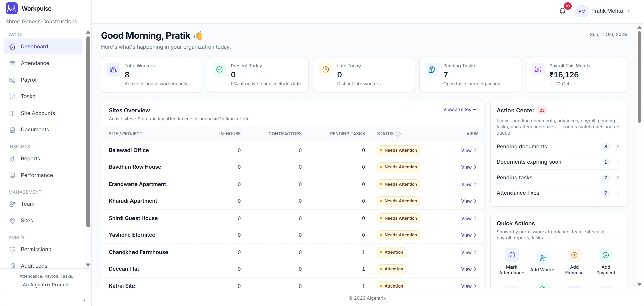Click the Add Worker quick action icon
Viewport: 644px width, 306px height.
(543, 258)
